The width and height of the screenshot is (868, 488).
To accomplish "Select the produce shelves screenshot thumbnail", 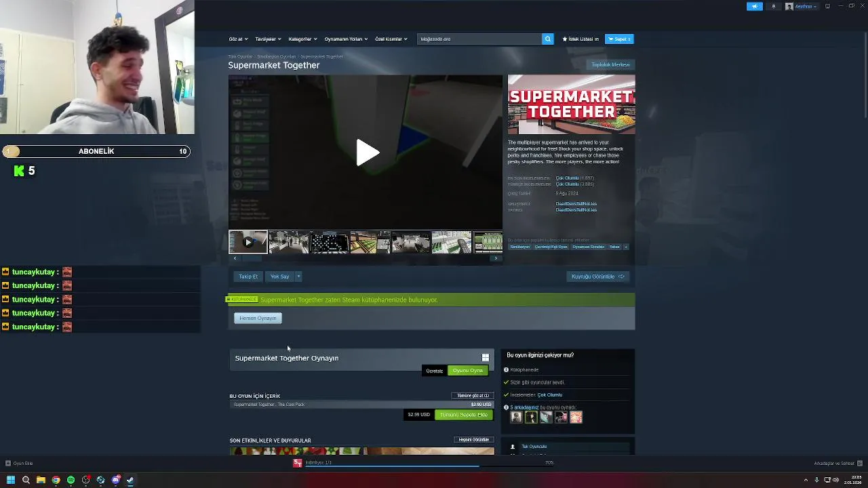I will (370, 242).
